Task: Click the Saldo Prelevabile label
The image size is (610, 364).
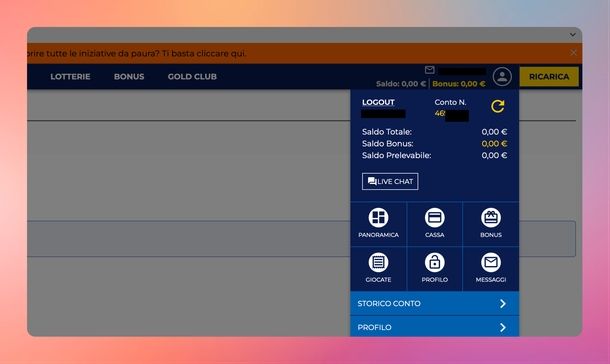Action: 396,156
